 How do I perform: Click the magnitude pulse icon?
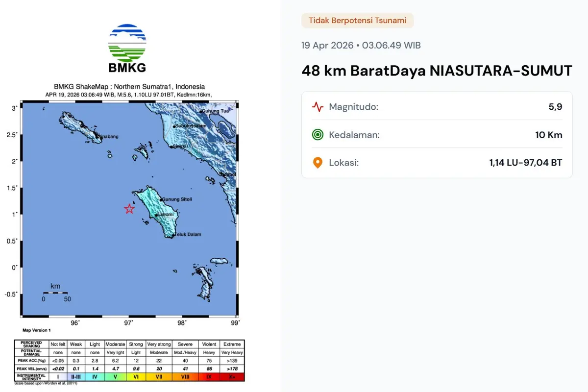click(318, 107)
